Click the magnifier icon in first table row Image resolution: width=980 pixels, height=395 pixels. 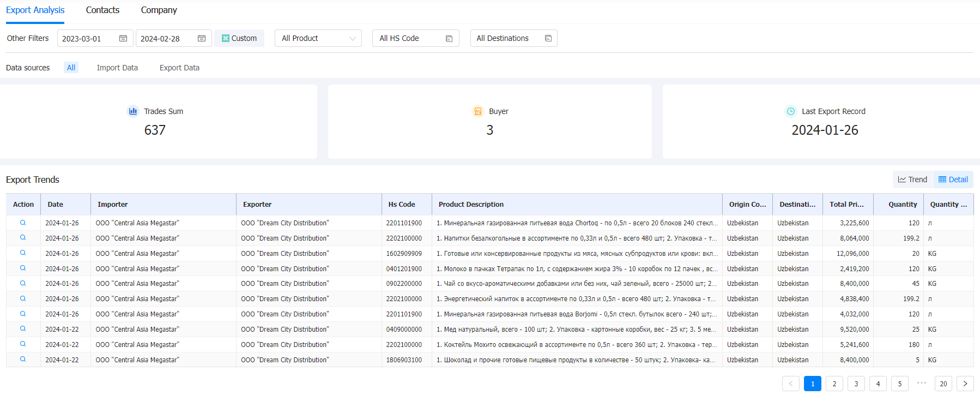pos(23,223)
